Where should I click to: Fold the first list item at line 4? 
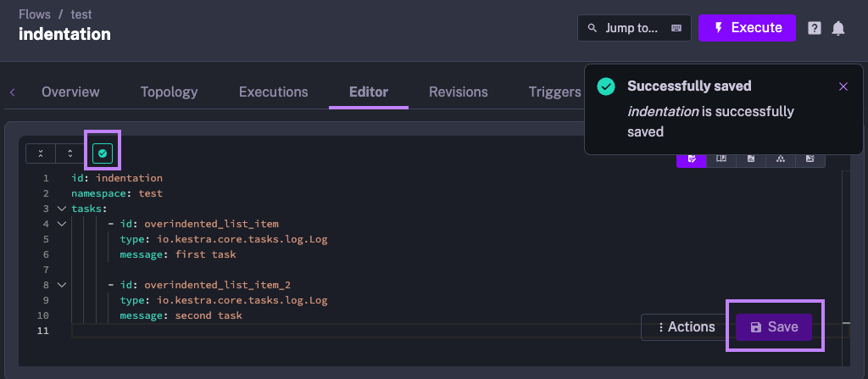[x=61, y=224]
